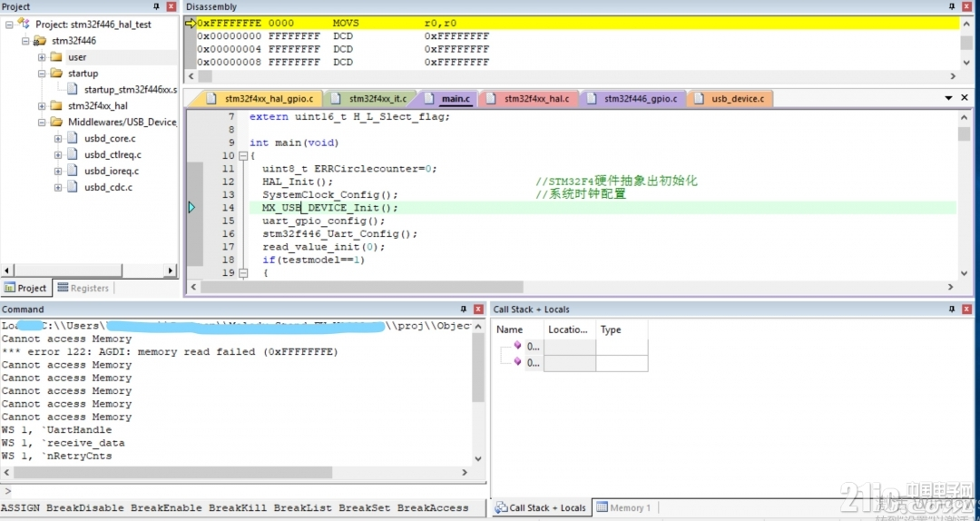
Task: Collapse the code fold at line 19
Action: (x=243, y=272)
